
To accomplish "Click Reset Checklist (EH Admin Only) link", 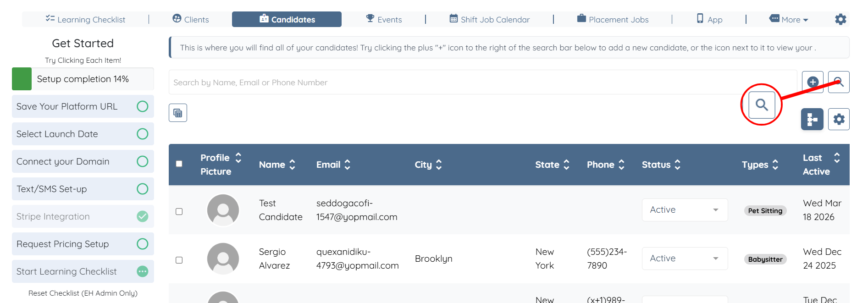I will tap(83, 293).
